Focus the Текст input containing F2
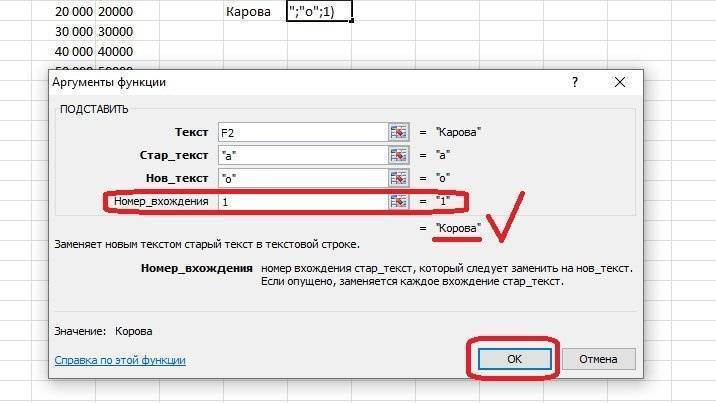This screenshot has height=403, width=716. (x=303, y=132)
